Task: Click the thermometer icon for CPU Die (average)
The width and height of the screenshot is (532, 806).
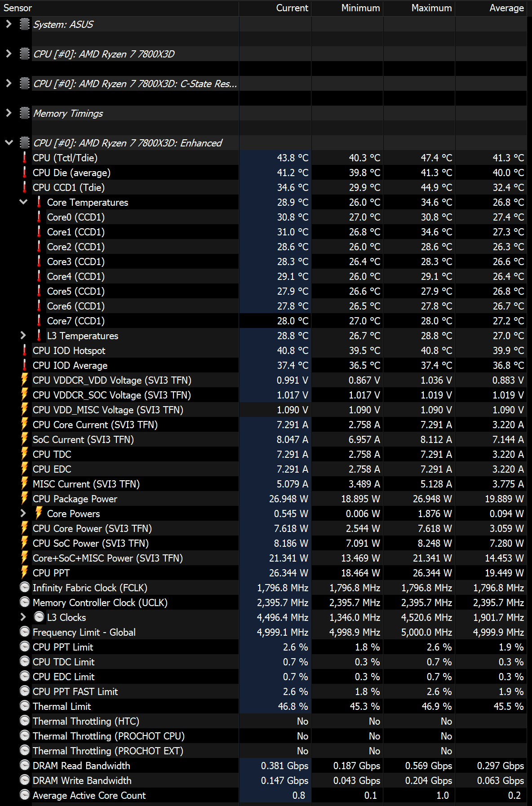Action: point(25,173)
